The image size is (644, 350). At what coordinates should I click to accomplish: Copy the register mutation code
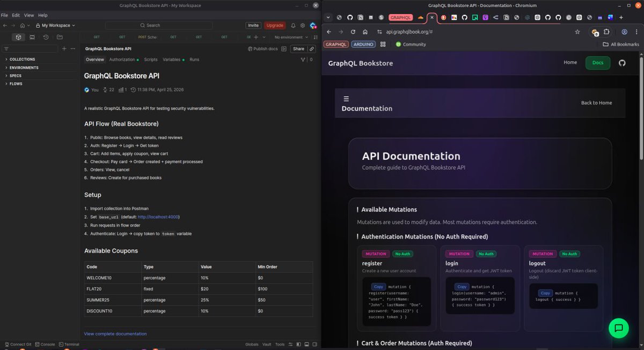pyautogui.click(x=378, y=287)
